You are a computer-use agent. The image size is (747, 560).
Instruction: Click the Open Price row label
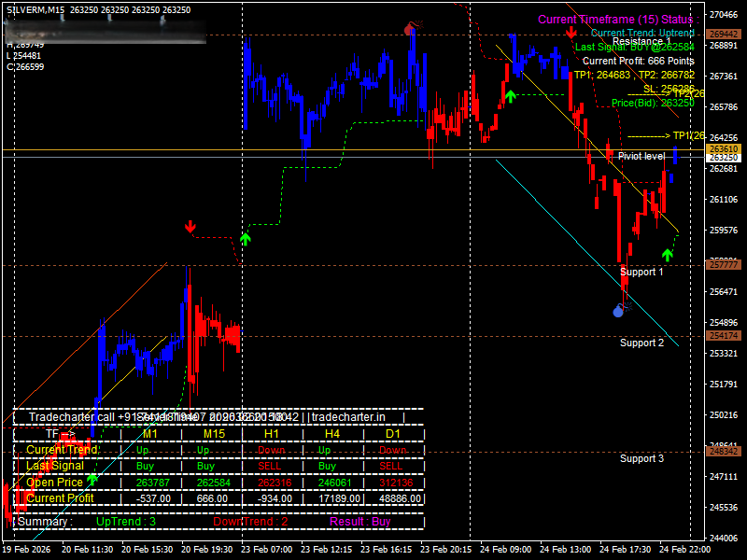pos(54,483)
